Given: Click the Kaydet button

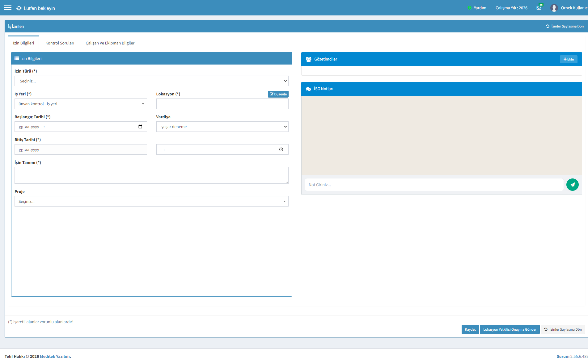Looking at the screenshot, I should click(x=470, y=329).
